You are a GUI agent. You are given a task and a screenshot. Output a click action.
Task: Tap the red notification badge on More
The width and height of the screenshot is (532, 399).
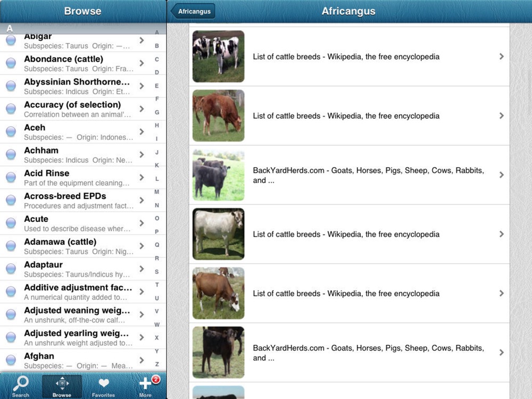point(156,379)
